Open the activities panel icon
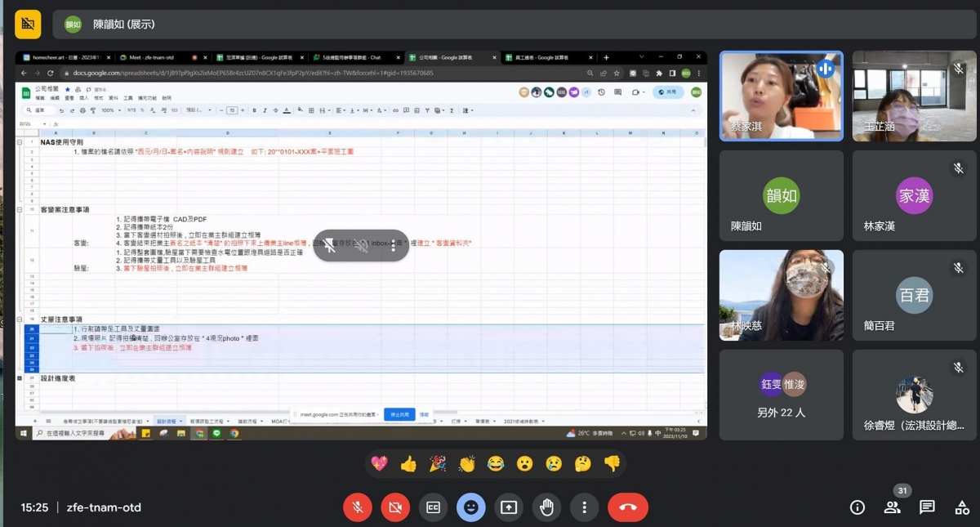This screenshot has width=980, height=527. coord(962,507)
